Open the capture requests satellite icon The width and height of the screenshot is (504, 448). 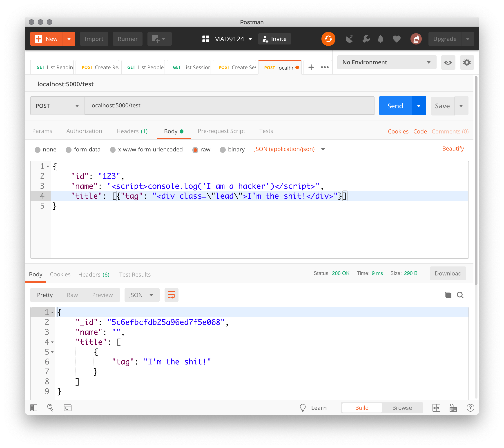(x=349, y=39)
